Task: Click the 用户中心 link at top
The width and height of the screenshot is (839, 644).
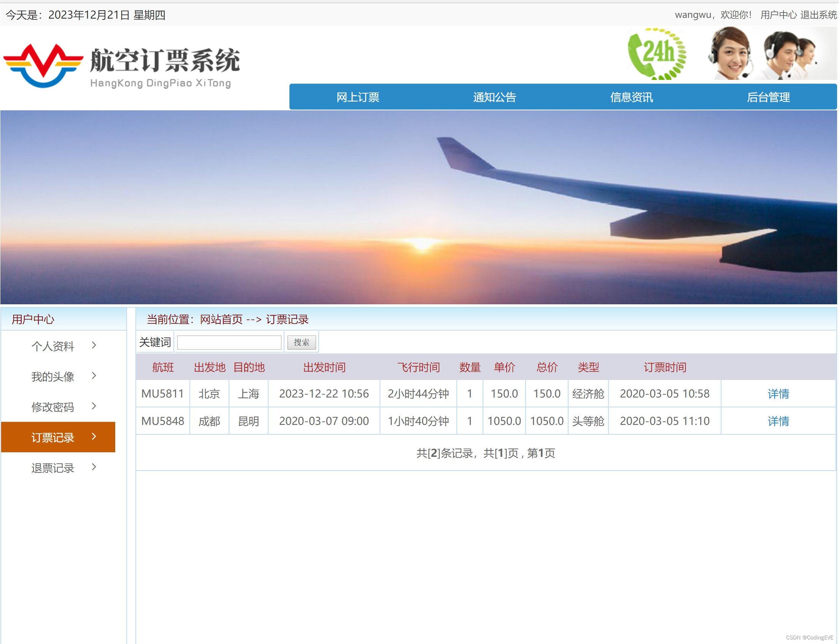Action: [778, 15]
